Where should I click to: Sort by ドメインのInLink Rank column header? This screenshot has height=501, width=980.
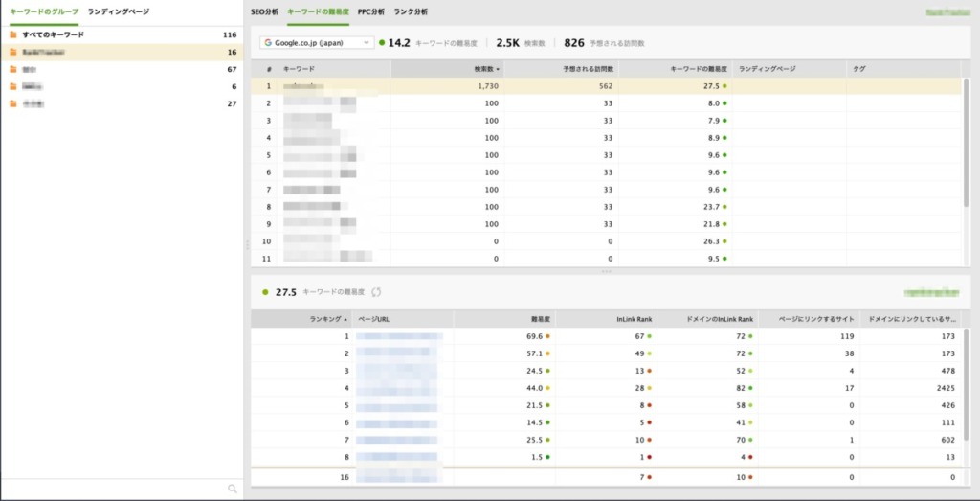coord(707,319)
